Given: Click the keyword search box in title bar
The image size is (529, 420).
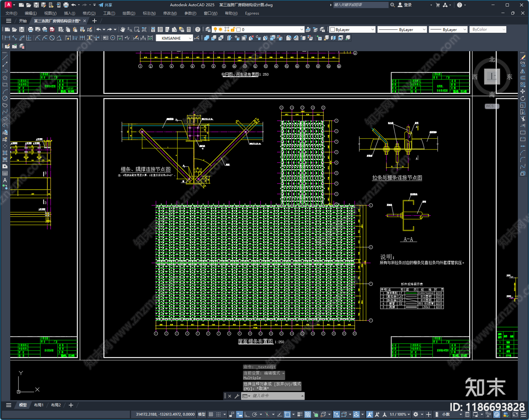Looking at the screenshot, I should (x=360, y=5).
